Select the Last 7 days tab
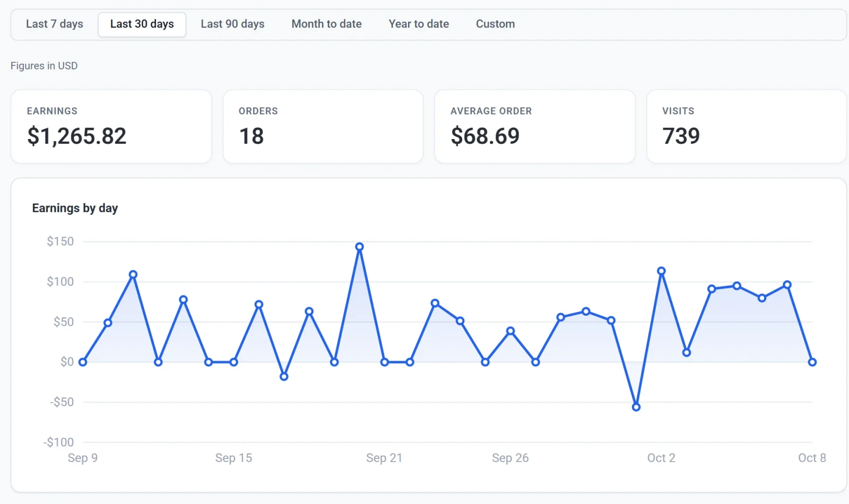Viewport: 849px width, 504px height. pos(55,24)
